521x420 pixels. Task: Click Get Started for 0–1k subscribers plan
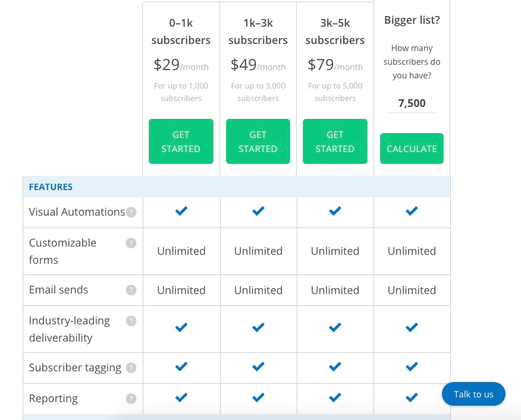[181, 141]
